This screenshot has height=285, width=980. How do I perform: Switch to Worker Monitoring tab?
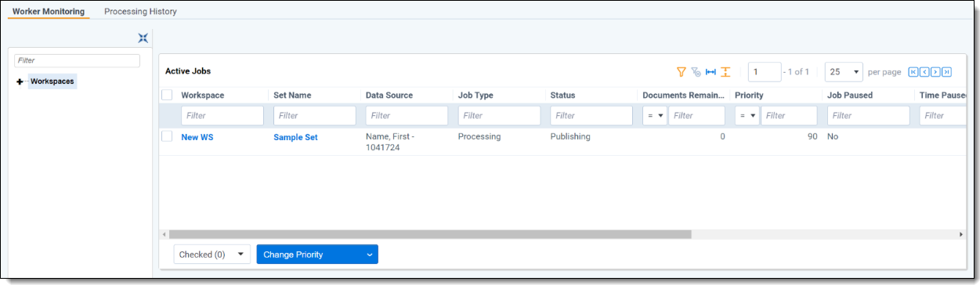49,12
